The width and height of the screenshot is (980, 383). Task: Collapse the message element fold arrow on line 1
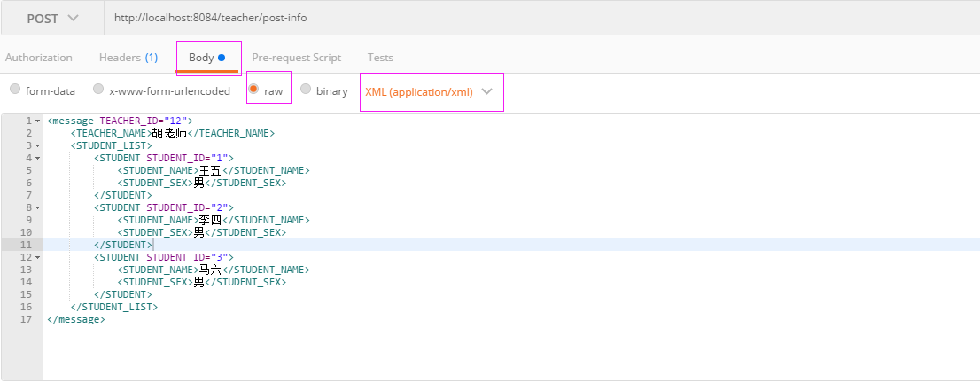(37, 121)
